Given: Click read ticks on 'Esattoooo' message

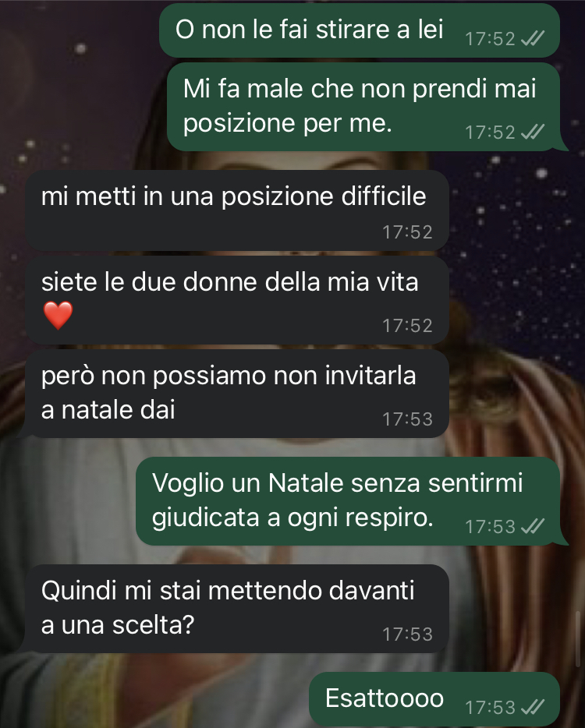Looking at the screenshot, I should [533, 707].
